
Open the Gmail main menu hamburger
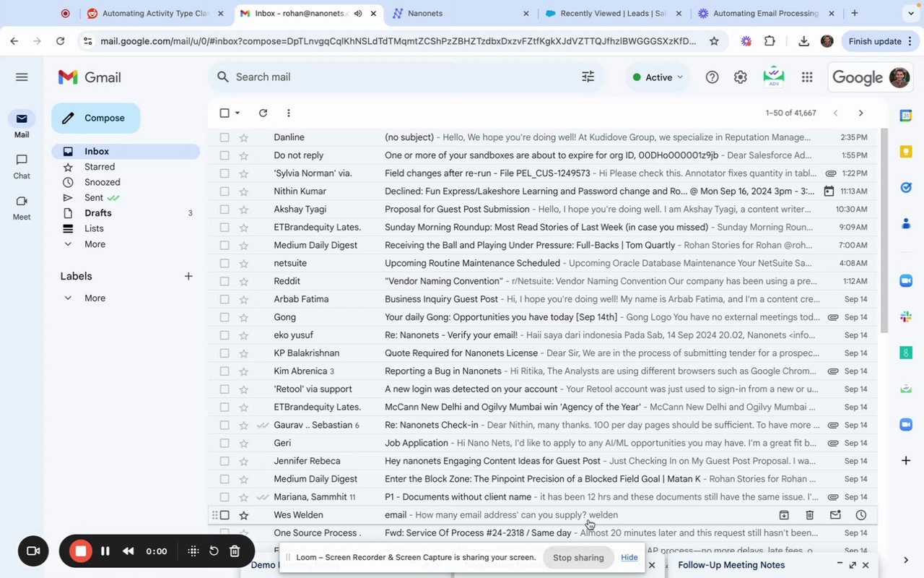tap(22, 77)
